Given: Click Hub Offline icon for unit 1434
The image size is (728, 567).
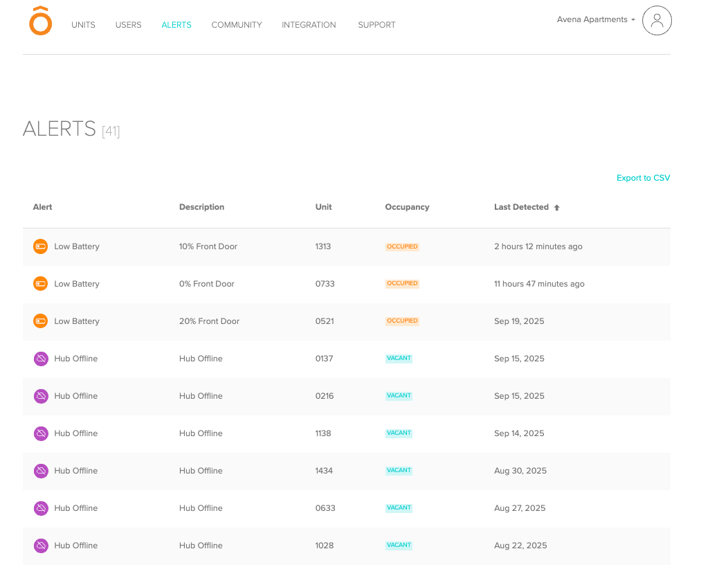Looking at the screenshot, I should point(41,471).
